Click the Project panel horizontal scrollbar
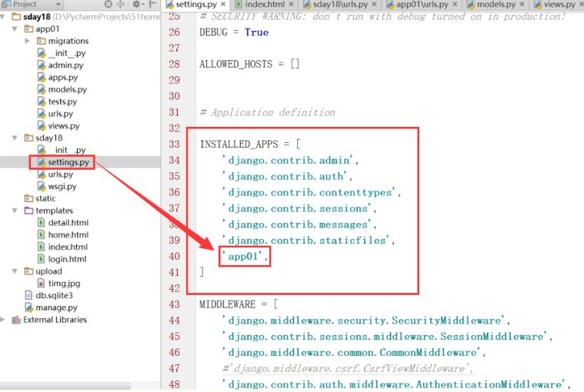 coord(65,386)
